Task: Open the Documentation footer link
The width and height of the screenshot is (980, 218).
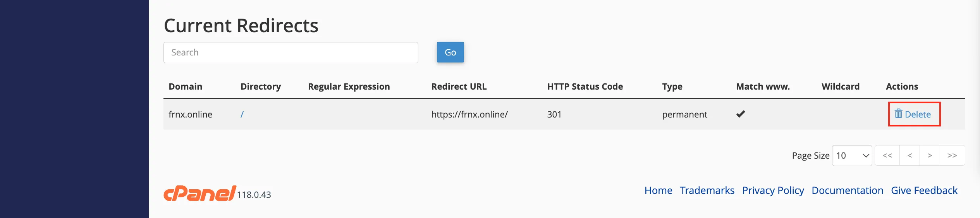Action: 847,190
